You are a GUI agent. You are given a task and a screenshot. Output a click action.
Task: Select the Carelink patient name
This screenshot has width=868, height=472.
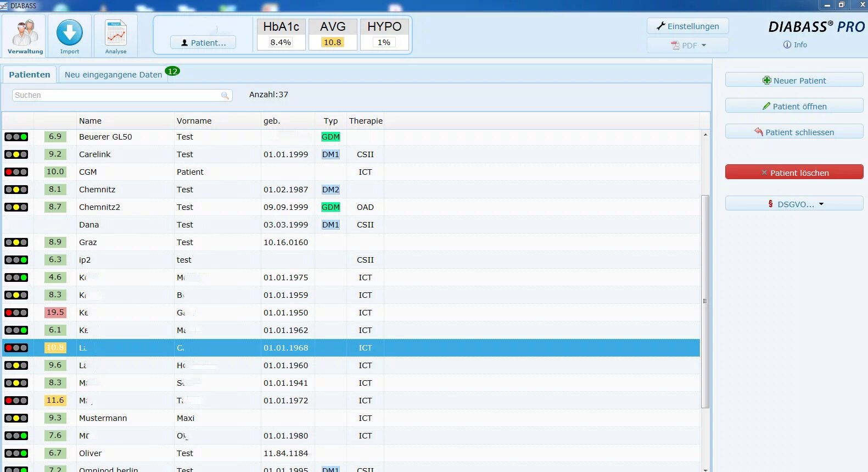click(x=94, y=154)
